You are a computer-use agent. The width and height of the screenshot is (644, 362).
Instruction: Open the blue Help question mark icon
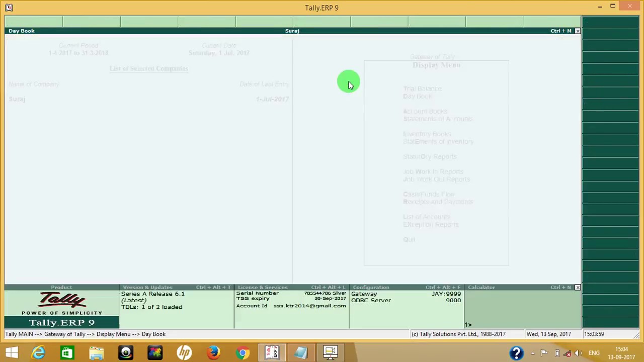click(516, 353)
